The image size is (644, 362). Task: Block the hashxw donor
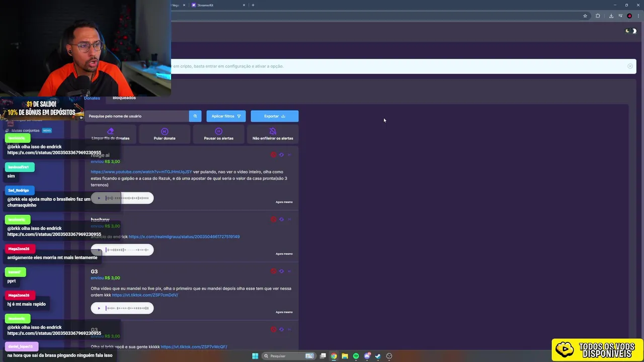274,219
